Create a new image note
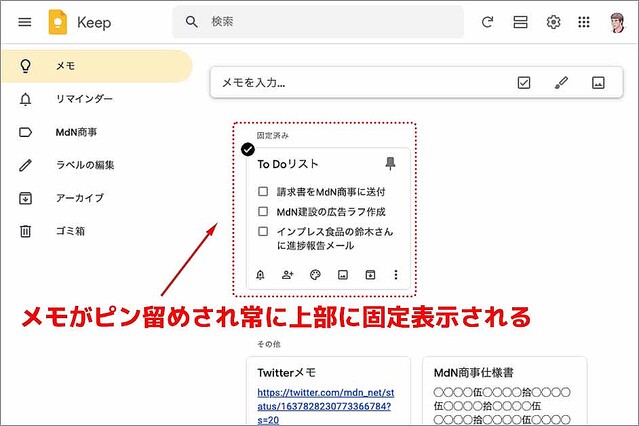This screenshot has width=639, height=426. pyautogui.click(x=598, y=83)
